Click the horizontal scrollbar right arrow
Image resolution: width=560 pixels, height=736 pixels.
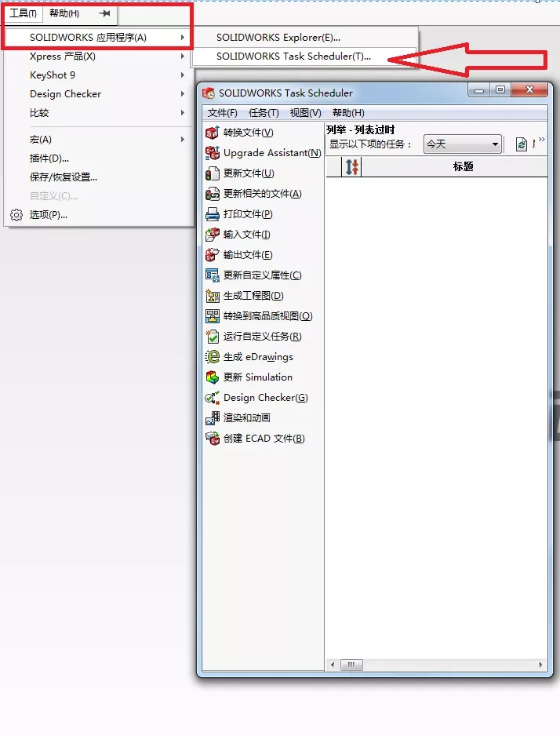[540, 665]
